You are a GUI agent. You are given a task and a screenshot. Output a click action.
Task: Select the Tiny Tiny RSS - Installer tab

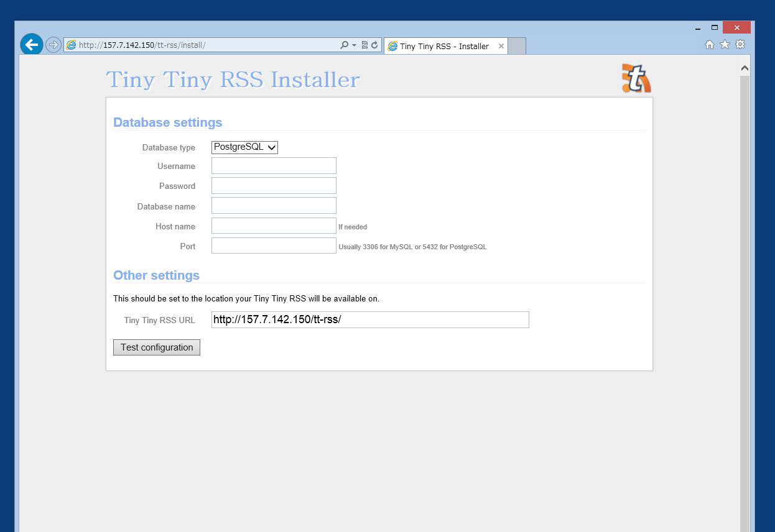point(444,46)
